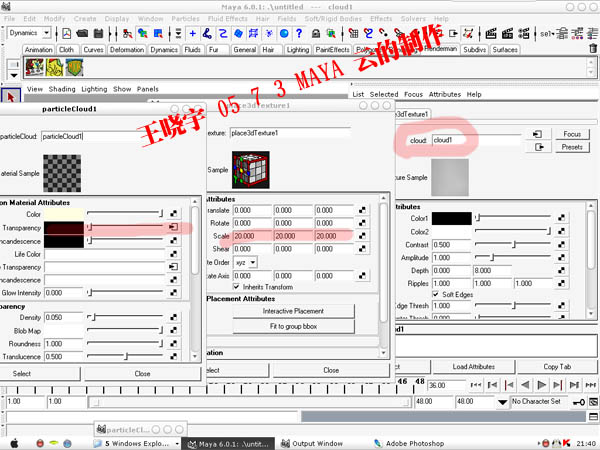Click the Density slider
Image resolution: width=600 pixels, height=450 pixels.
click(x=125, y=317)
